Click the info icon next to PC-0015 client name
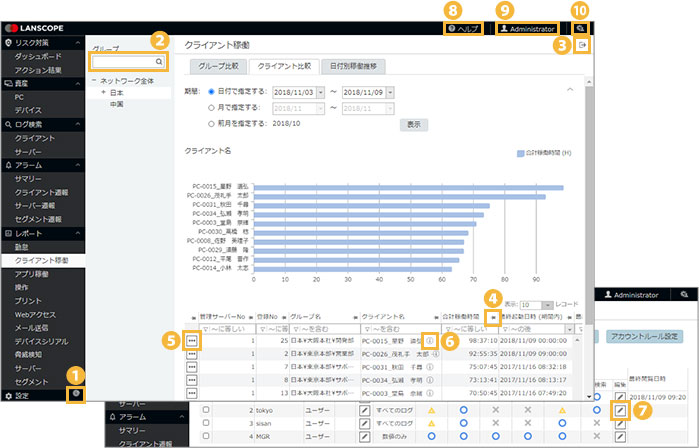Image resolution: width=699 pixels, height=448 pixels. click(x=429, y=340)
